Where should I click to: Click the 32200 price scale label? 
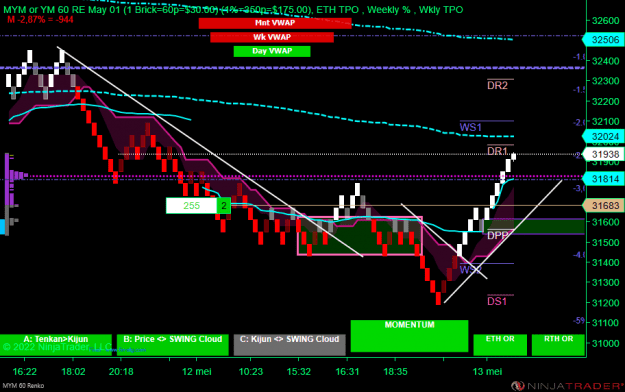point(605,101)
